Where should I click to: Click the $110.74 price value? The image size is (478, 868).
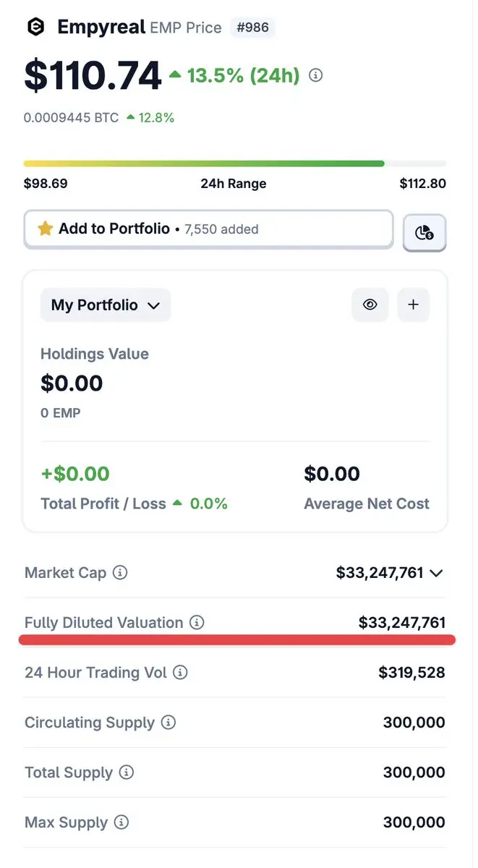[x=93, y=75]
